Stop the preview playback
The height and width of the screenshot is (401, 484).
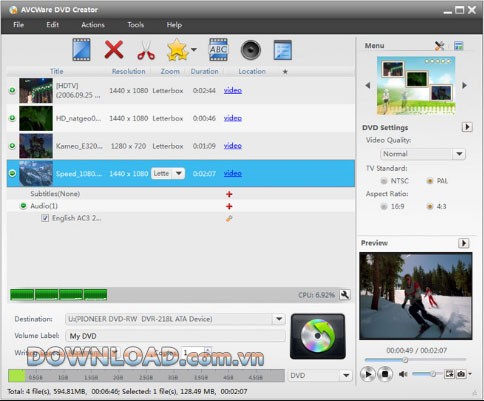385,374
